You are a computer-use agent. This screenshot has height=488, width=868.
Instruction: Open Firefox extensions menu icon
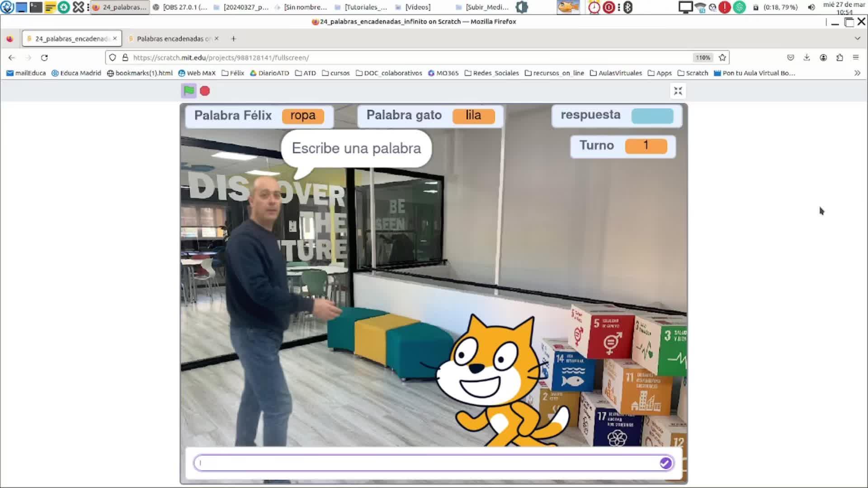[x=840, y=57]
